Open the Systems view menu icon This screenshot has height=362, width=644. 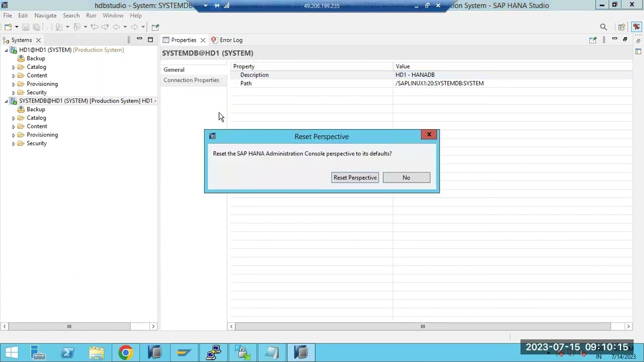click(x=128, y=40)
